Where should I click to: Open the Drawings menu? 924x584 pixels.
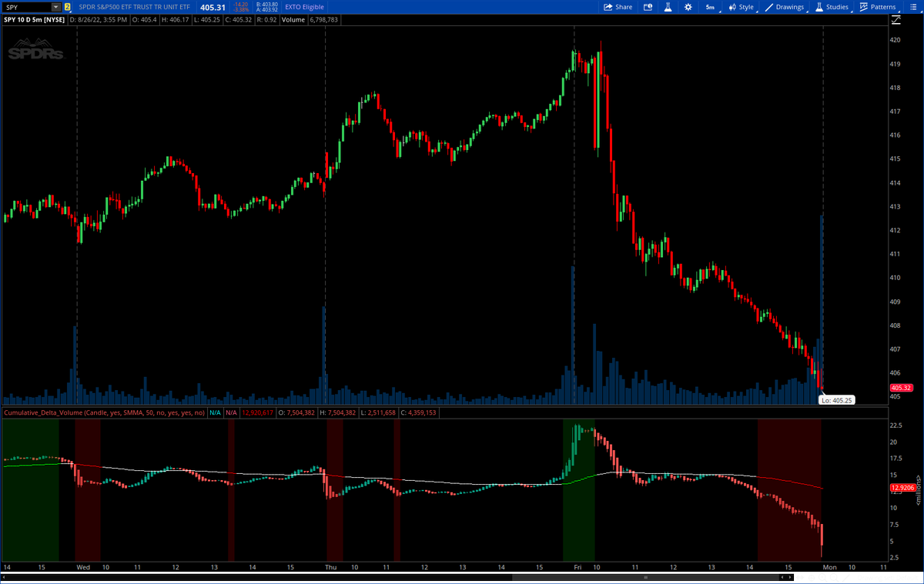[x=785, y=7]
